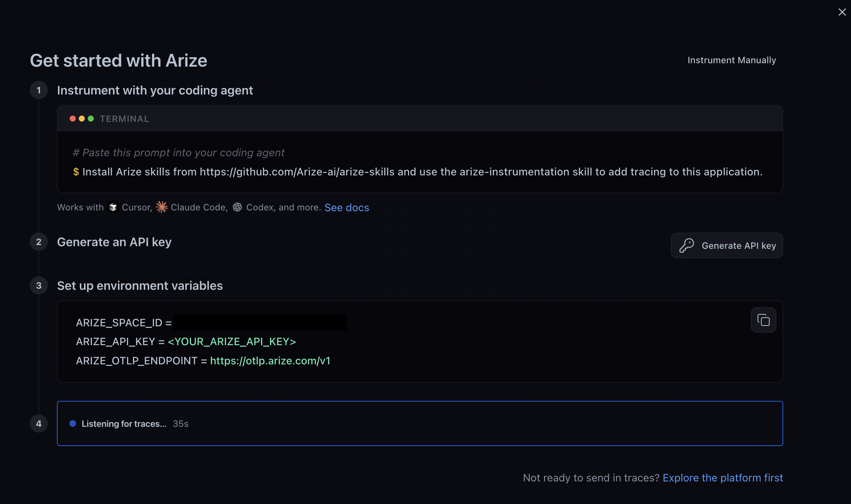Click the <YOUR_ARIZE_API_KEY> placeholder value

point(232,341)
